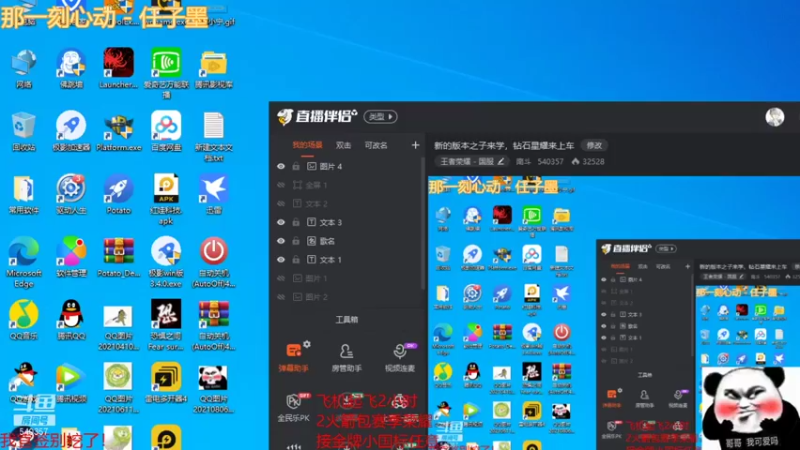Viewport: 800px width, 450px height.
Task: Open 全民乐PK tool
Action: [x=293, y=407]
